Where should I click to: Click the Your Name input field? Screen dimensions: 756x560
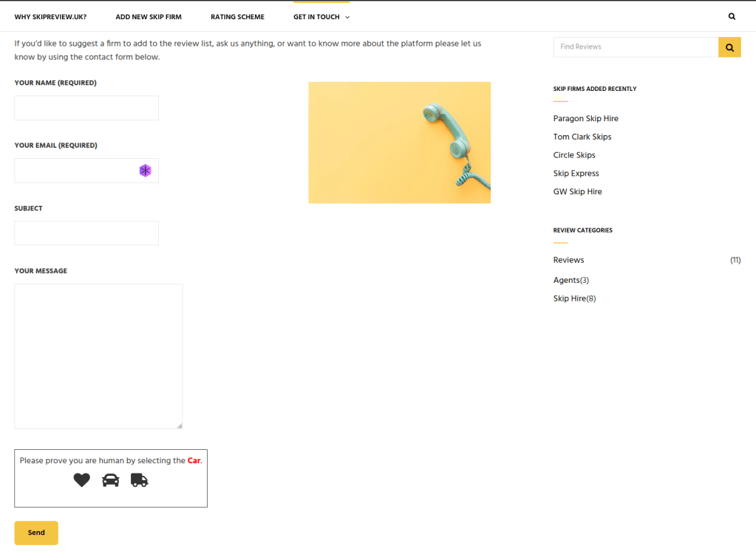click(x=86, y=108)
